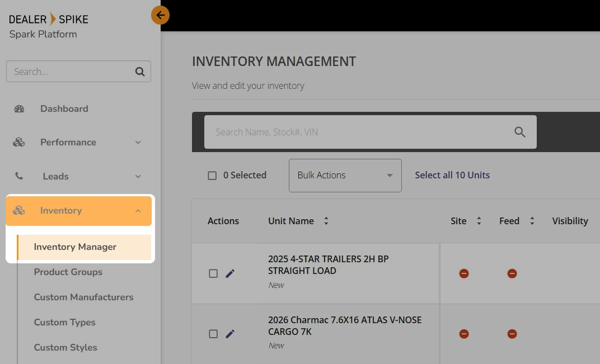
Task: Go to Custom Manufacturers
Action: point(83,297)
